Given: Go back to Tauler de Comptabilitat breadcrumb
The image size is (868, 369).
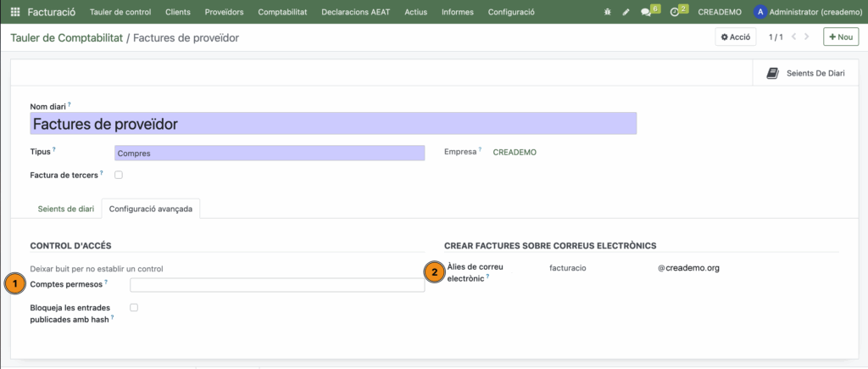Looking at the screenshot, I should (x=66, y=38).
